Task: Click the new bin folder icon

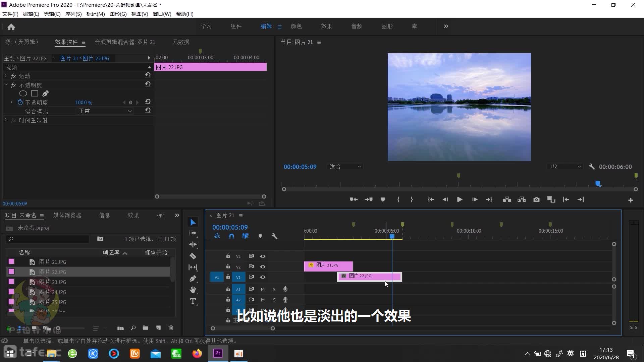Action: click(145, 328)
